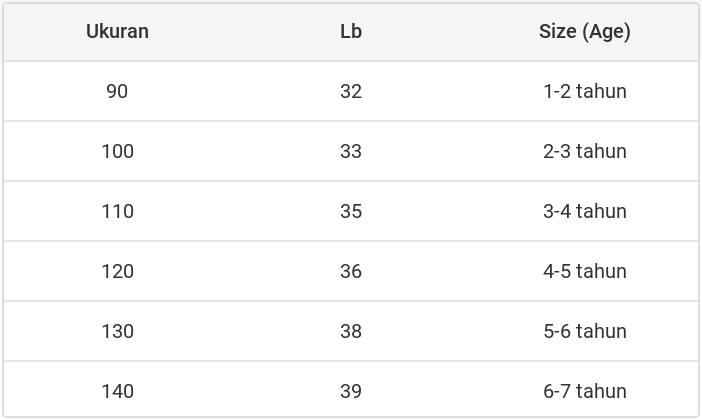This screenshot has width=702, height=420.
Task: Click the Lb value 33 cell
Action: coord(350,151)
